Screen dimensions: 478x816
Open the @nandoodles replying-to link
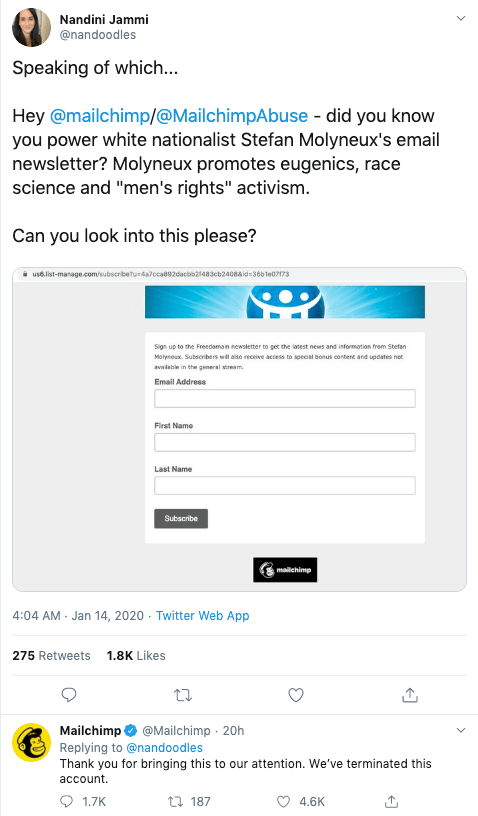pos(164,748)
